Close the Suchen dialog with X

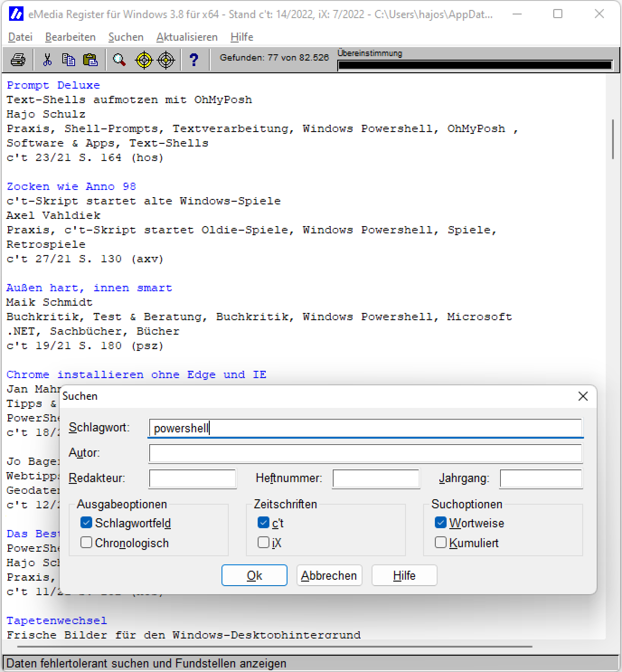(x=583, y=396)
